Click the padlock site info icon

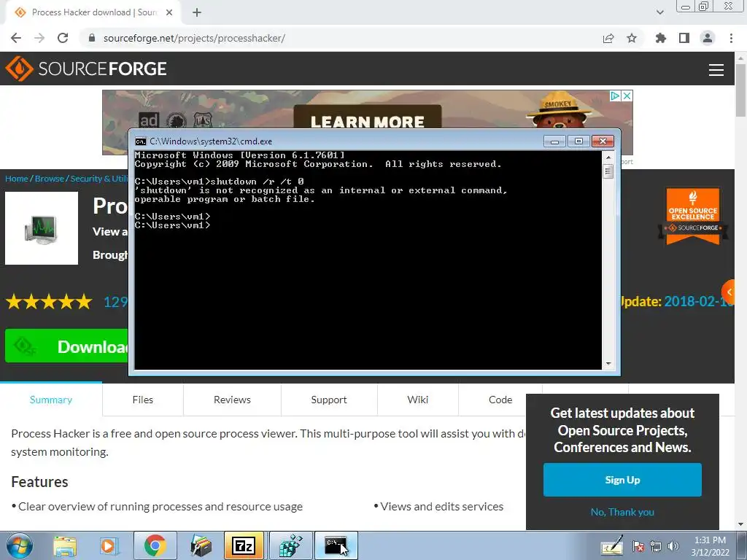[x=92, y=38]
